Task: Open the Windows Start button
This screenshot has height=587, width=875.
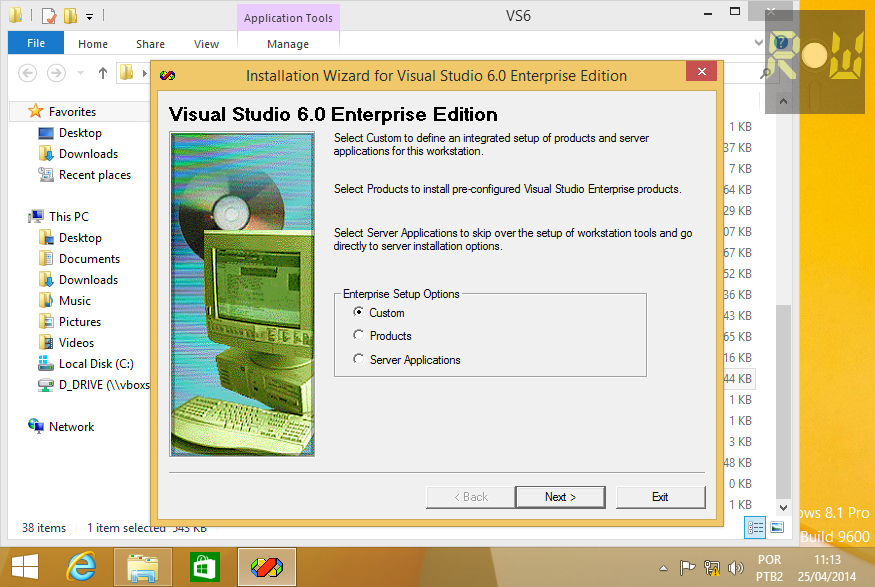Action: pos(25,567)
